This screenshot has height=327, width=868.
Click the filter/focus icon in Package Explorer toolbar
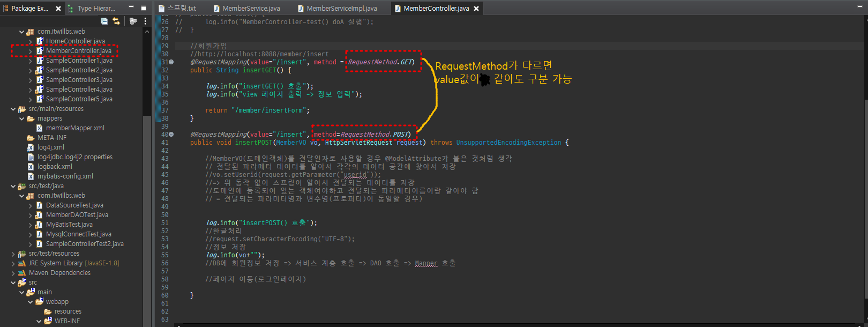point(133,21)
